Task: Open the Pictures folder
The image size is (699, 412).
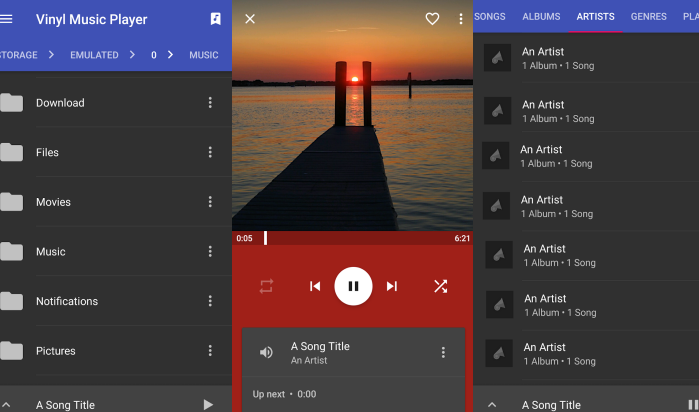Action: (116, 350)
